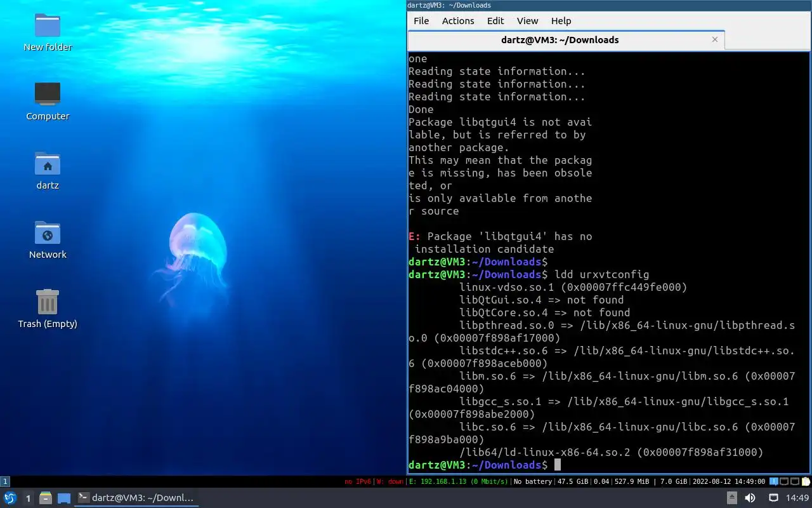Click the 'No battery' status entry

tap(533, 481)
